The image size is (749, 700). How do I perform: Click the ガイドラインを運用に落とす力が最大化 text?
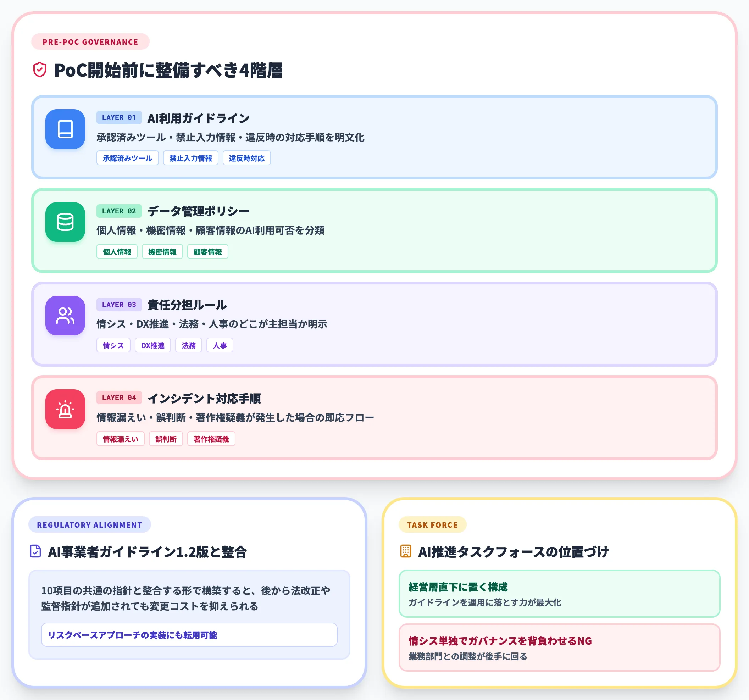click(x=485, y=602)
